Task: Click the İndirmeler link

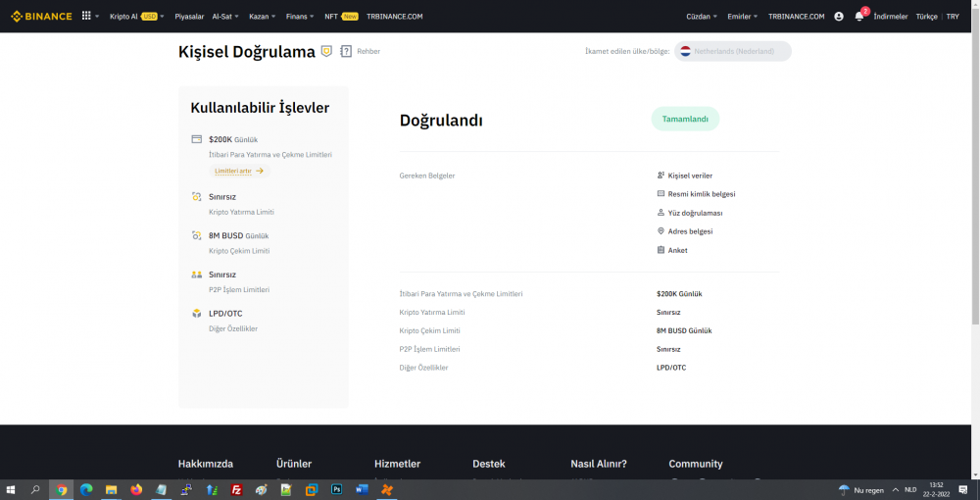Action: [890, 17]
